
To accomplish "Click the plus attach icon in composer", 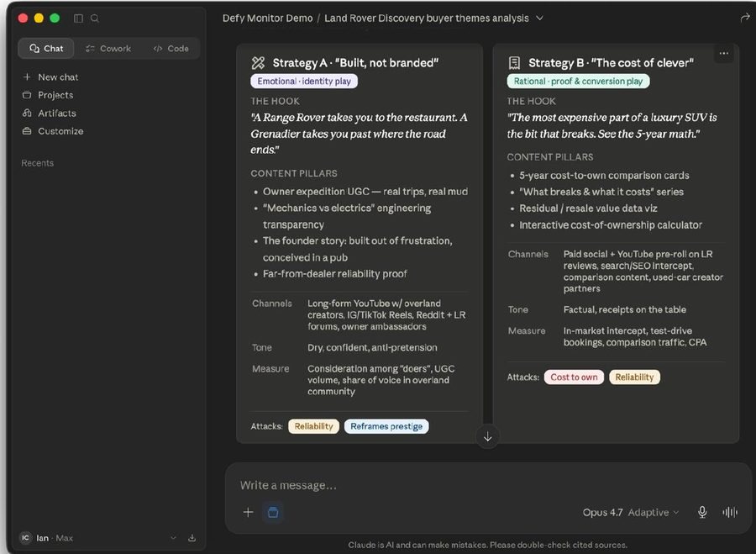I will (x=249, y=512).
